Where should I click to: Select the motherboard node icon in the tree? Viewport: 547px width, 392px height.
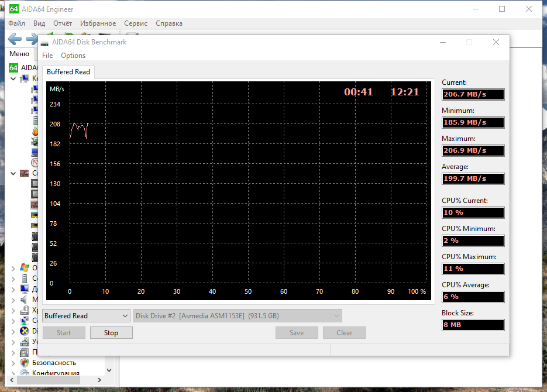coord(25,173)
